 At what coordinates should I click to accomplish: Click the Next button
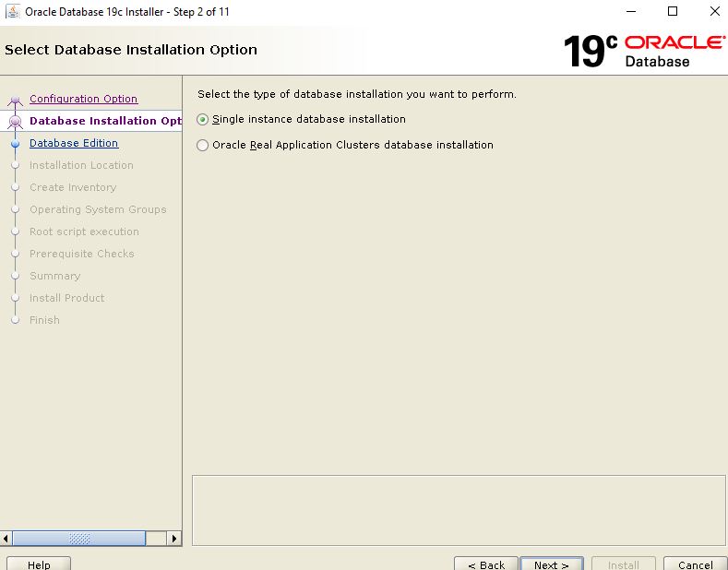[x=551, y=564]
